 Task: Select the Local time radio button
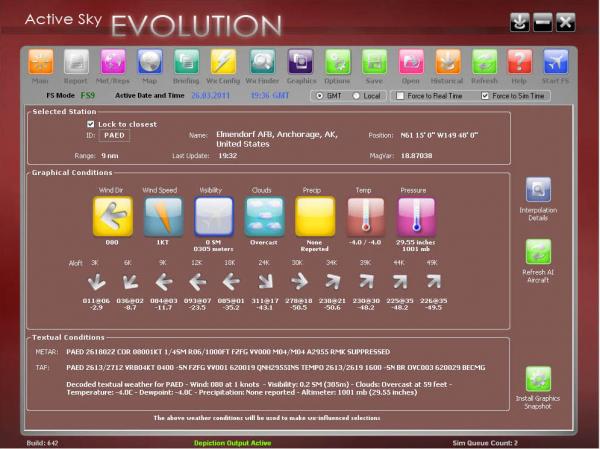pos(358,96)
